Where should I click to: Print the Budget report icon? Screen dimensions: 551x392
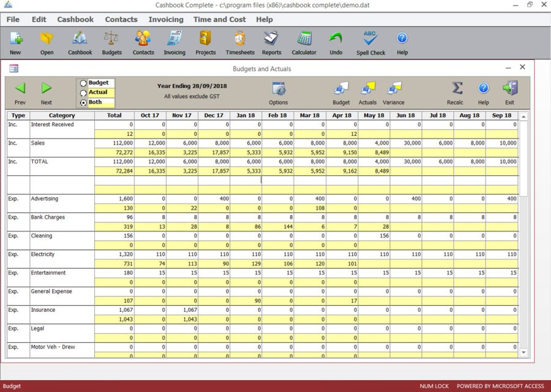pyautogui.click(x=341, y=89)
